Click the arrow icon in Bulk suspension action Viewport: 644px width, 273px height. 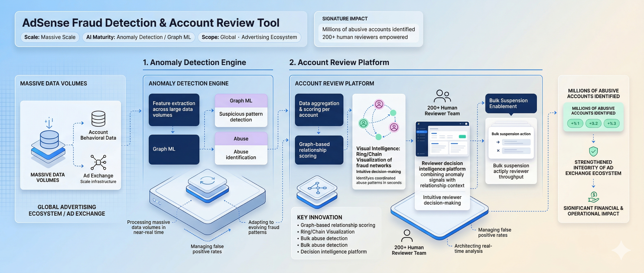pyautogui.click(x=498, y=142)
